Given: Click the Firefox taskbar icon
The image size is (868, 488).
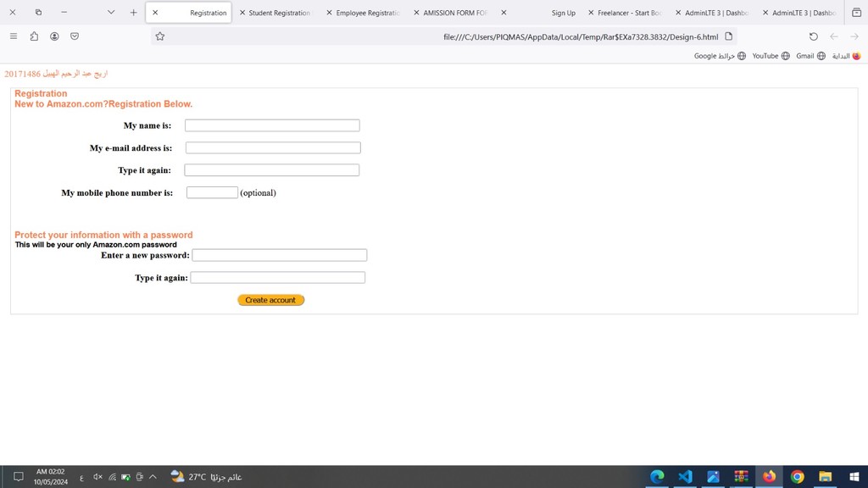Looking at the screenshot, I should tap(769, 476).
